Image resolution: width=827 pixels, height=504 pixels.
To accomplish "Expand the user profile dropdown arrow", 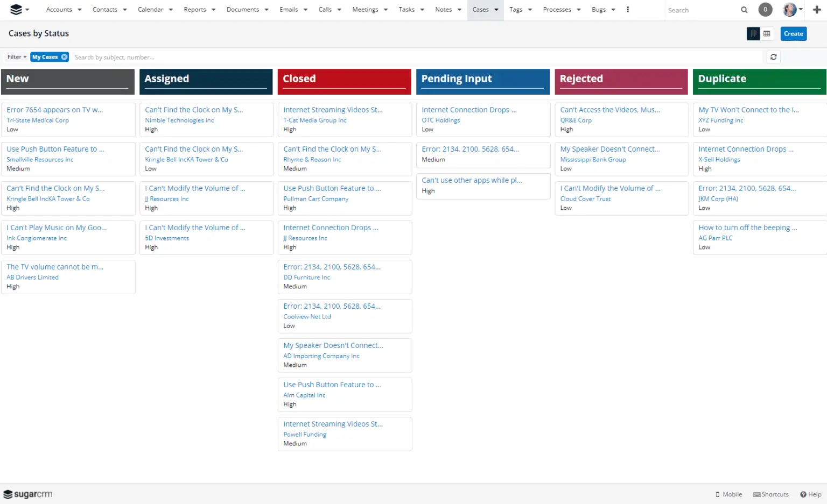I will pyautogui.click(x=801, y=10).
